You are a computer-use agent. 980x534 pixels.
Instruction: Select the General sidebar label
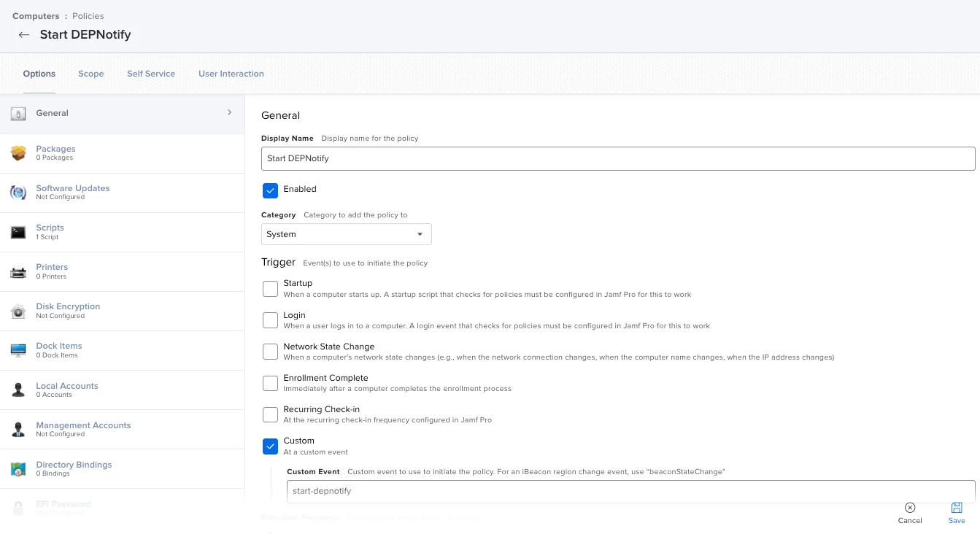[53, 113]
